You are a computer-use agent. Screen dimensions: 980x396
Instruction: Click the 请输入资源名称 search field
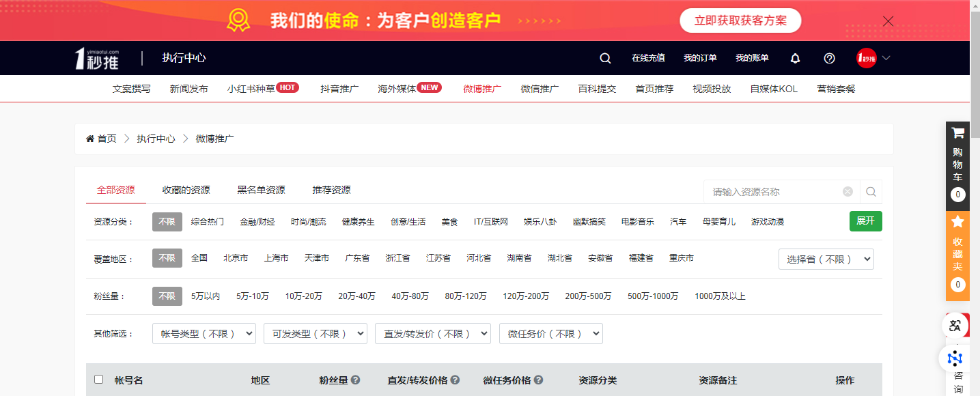click(x=772, y=192)
